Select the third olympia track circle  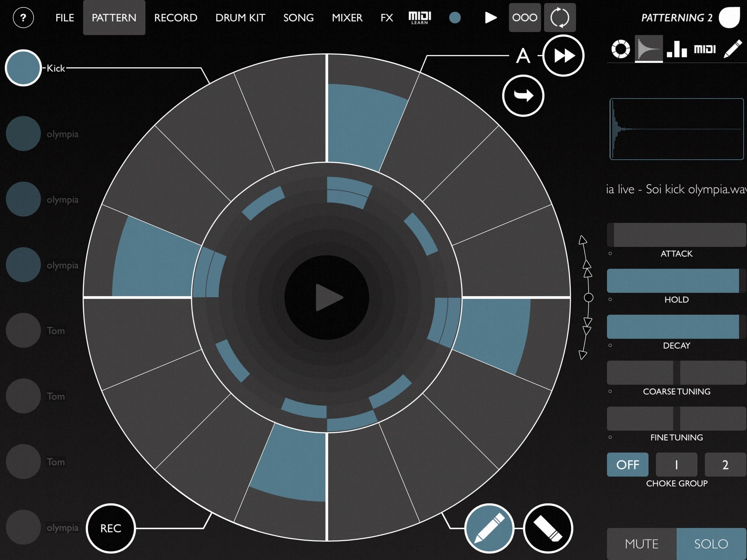[23, 265]
